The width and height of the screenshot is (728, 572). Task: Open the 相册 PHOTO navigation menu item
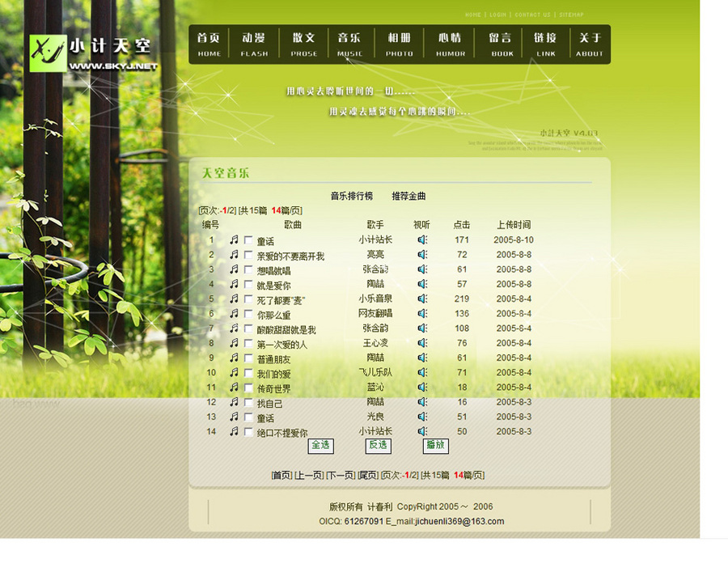[x=399, y=44]
